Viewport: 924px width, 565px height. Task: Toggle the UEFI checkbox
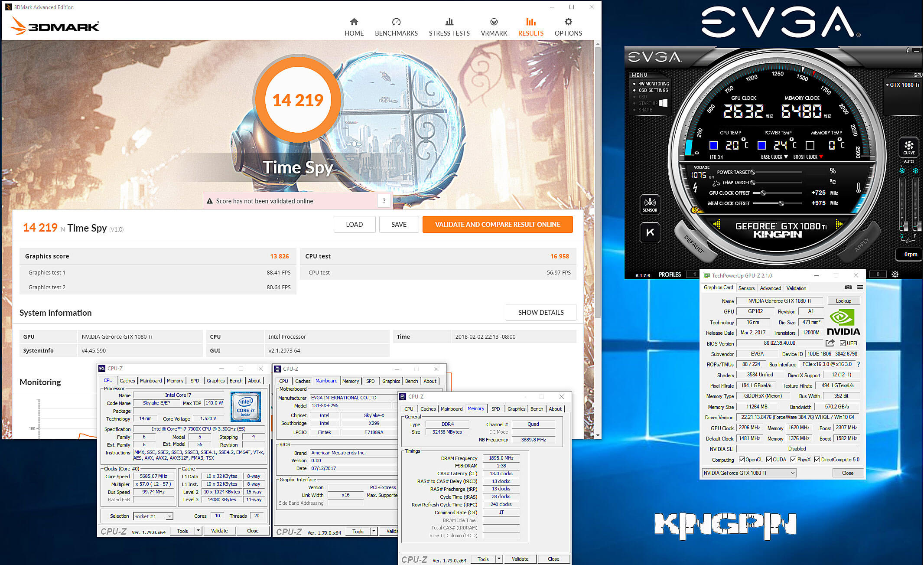(x=843, y=343)
